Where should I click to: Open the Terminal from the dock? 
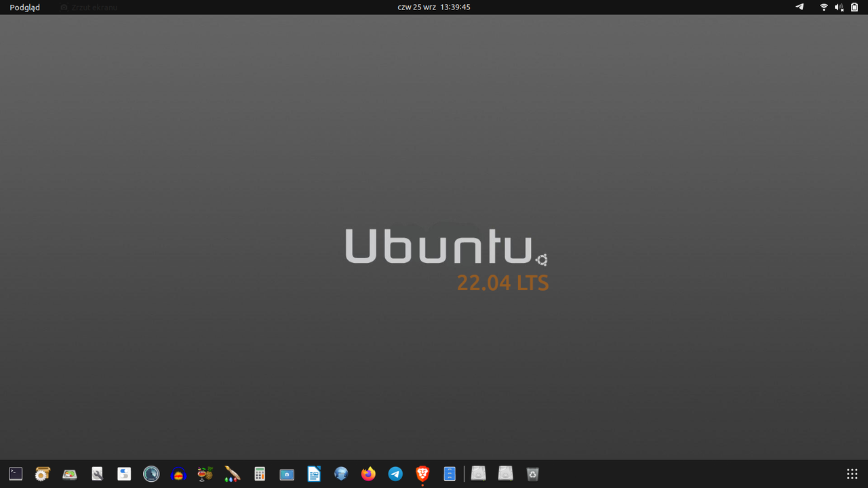[x=16, y=474]
